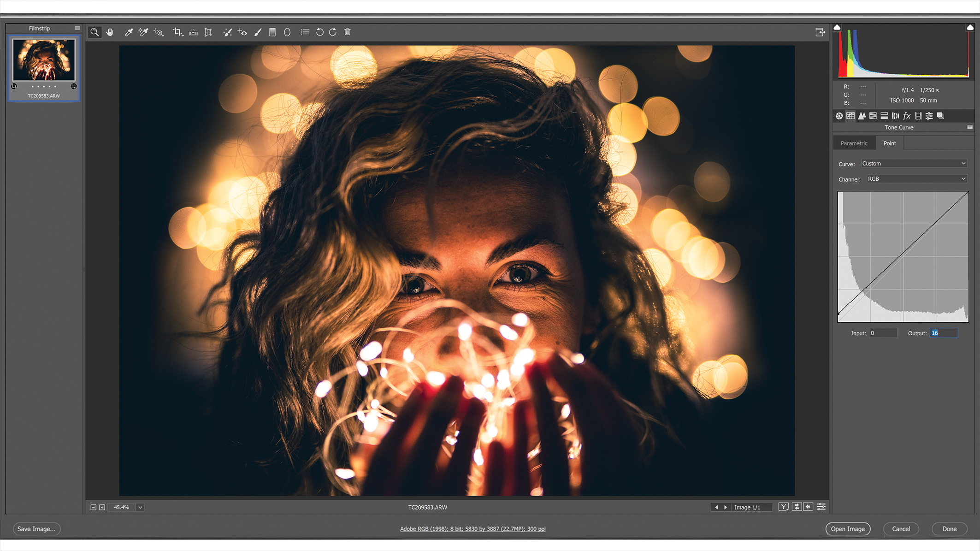Open the Lens Corrections panel
Image resolution: width=980 pixels, height=551 pixels.
[x=895, y=116]
